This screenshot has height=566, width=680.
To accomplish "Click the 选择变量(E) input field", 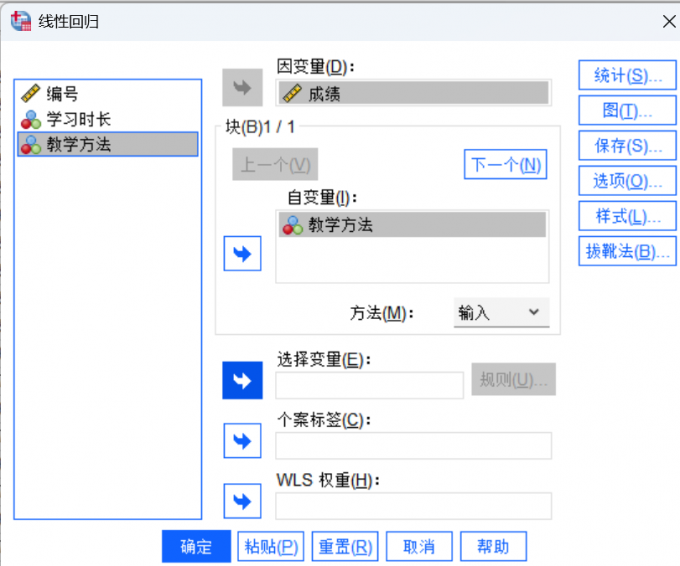I will pyautogui.click(x=369, y=385).
